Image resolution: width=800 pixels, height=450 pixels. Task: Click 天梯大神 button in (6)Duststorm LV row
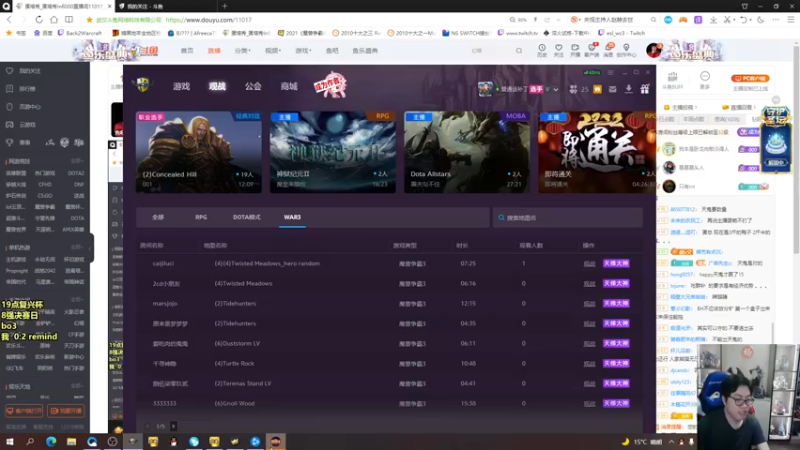616,343
